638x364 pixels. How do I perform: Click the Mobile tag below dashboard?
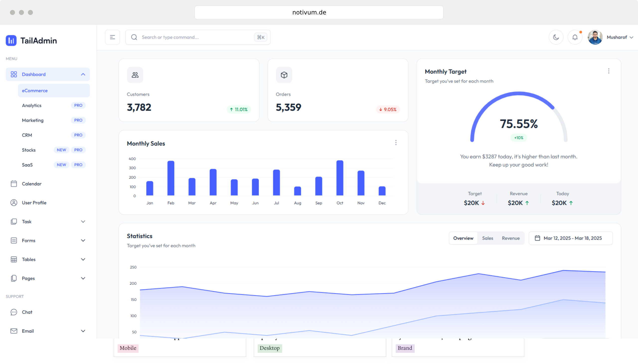point(128,348)
